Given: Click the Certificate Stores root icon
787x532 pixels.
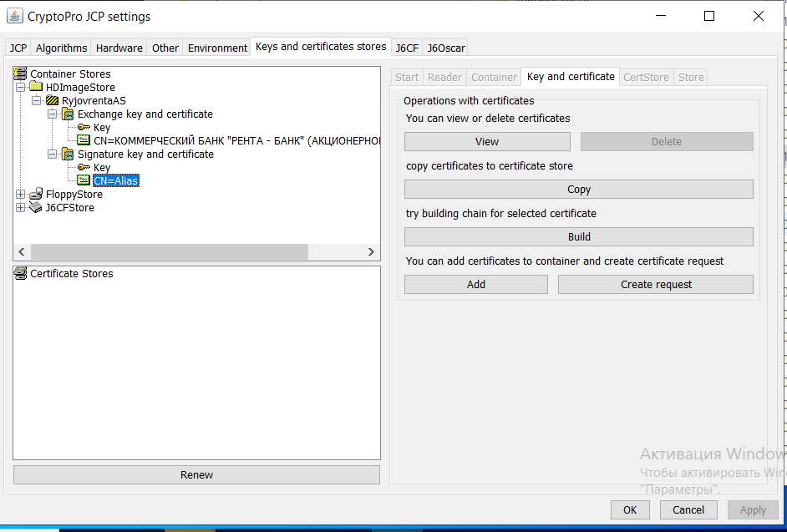Looking at the screenshot, I should click(x=20, y=274).
